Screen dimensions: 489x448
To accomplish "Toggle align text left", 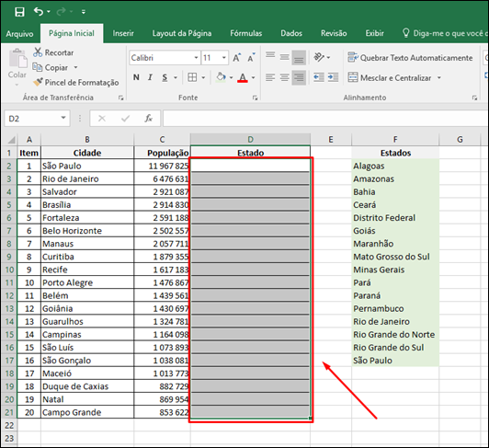I will [x=270, y=77].
